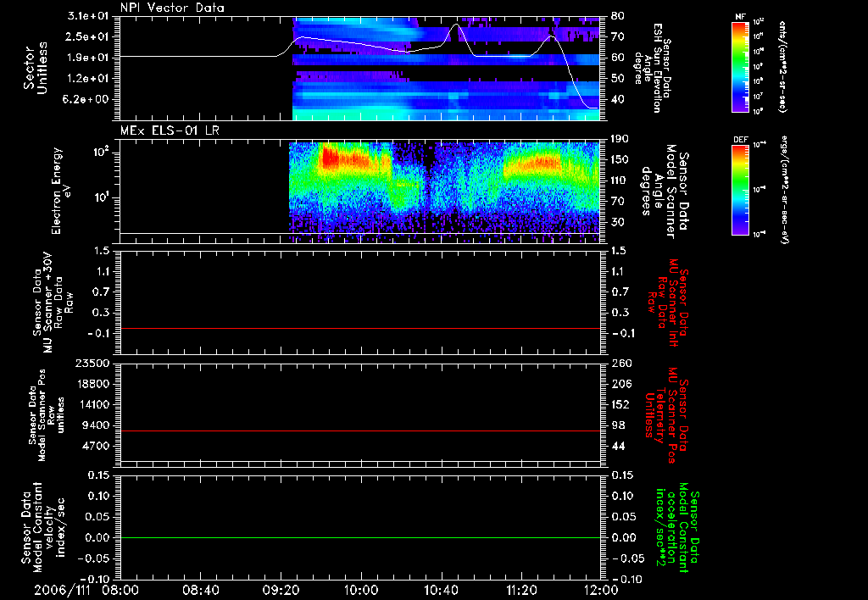Screen dimensions: 868x600
Task: Click the 'MEx ELS-01 LR' panel title
Action: (x=170, y=131)
